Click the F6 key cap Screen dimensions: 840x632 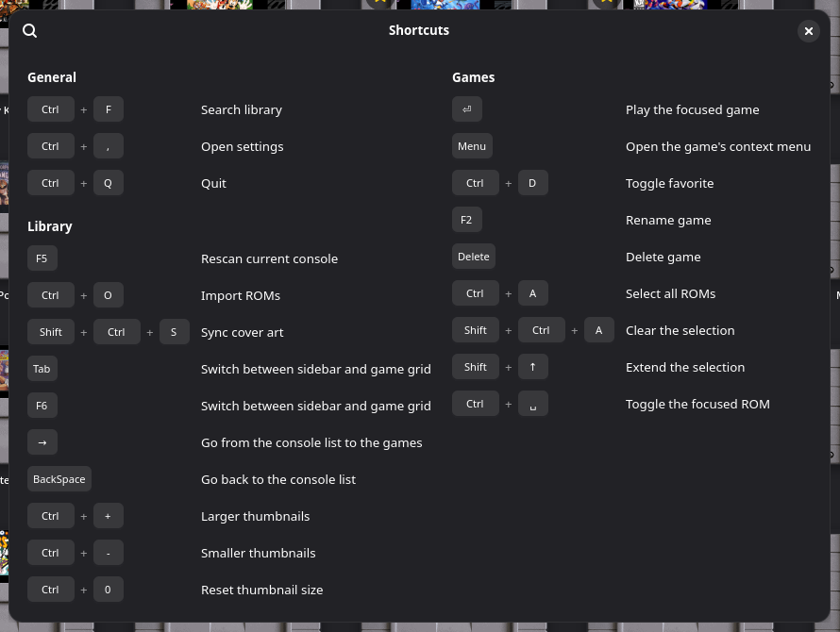point(42,406)
